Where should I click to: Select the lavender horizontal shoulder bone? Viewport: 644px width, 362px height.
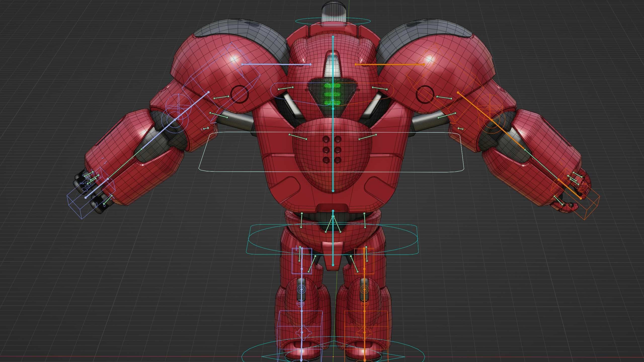pyautogui.click(x=276, y=64)
